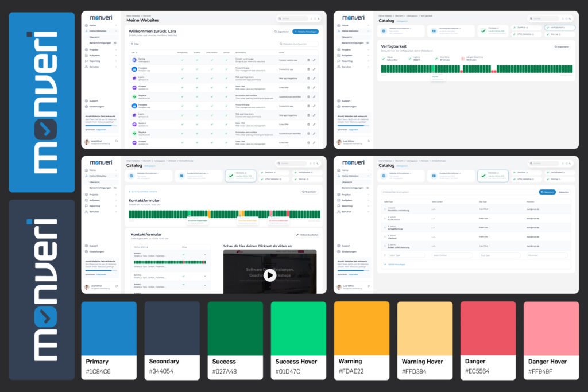Collapse Schritt 1 details in Kontaktformular

pyautogui.click(x=205, y=254)
